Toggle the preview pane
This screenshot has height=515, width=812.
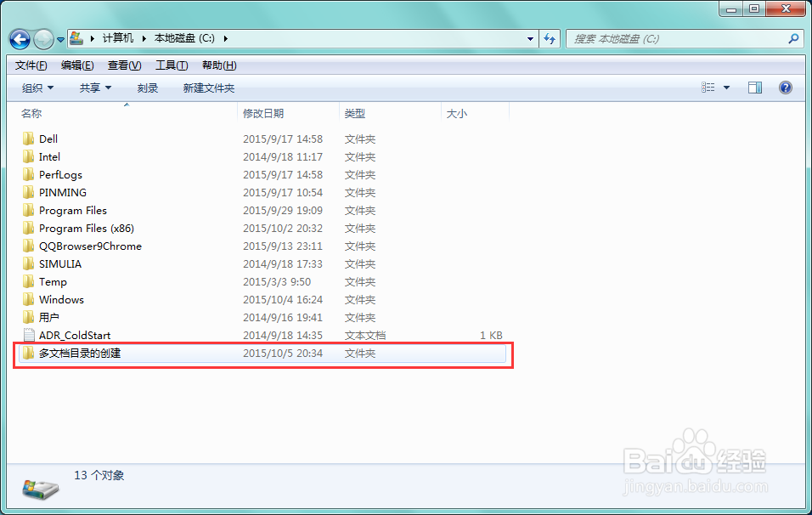tap(755, 88)
